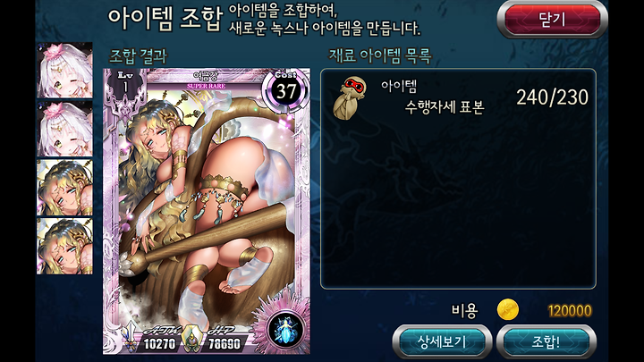The width and height of the screenshot is (644, 362).
Task: Click the gold coin cost icon
Action: (508, 310)
